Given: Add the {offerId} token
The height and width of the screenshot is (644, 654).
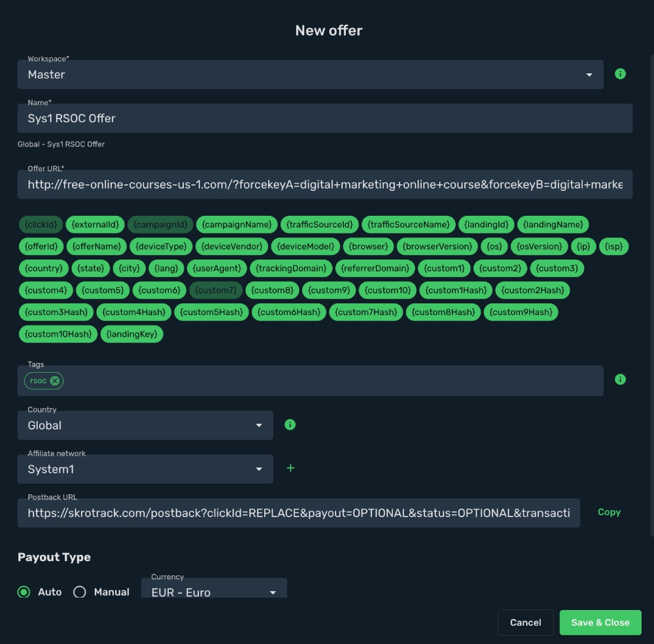Looking at the screenshot, I should [41, 246].
